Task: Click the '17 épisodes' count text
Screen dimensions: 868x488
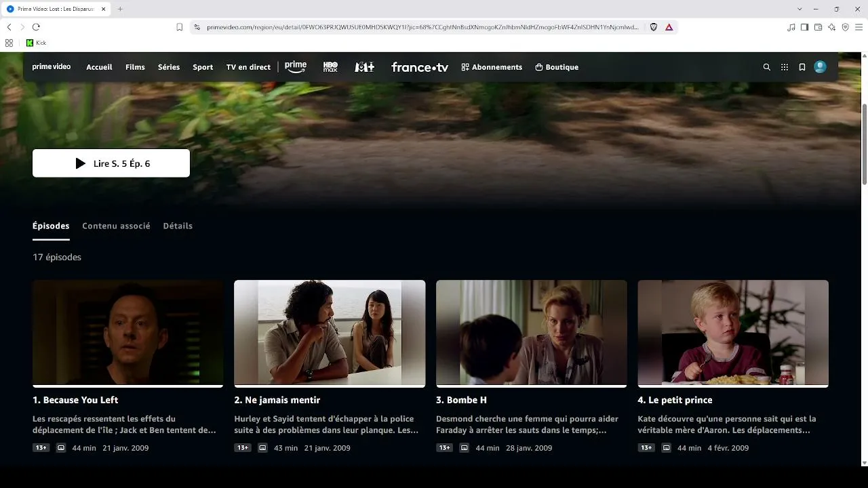Action: [57, 258]
